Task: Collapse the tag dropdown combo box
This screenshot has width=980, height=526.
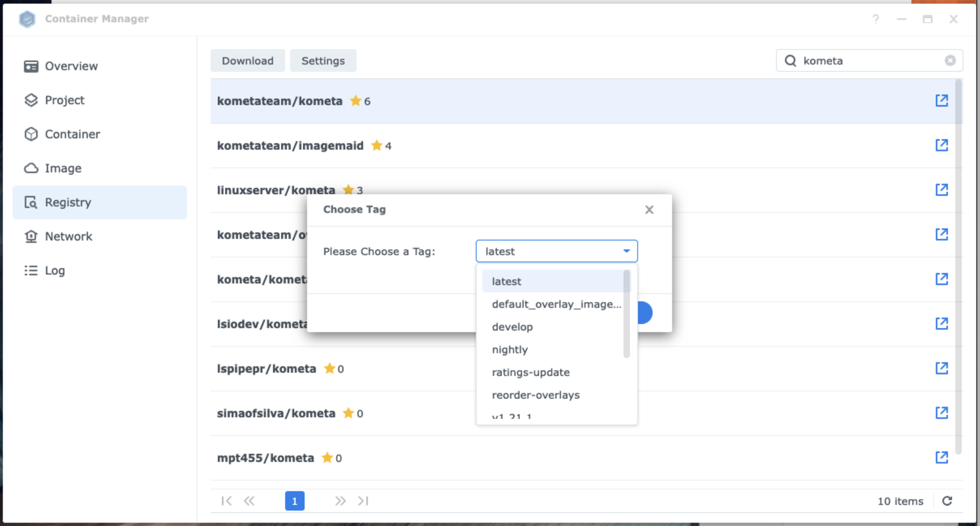Action: tap(626, 251)
